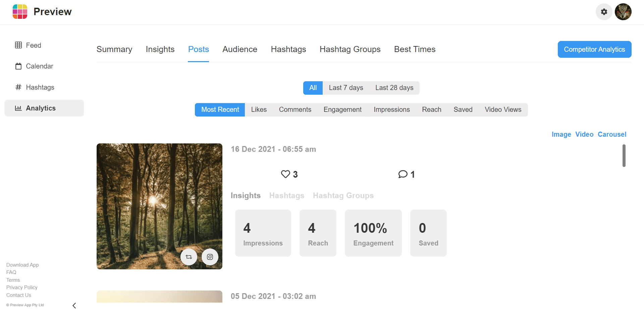644x314 pixels.
Task: Sort posts by Engagement
Action: point(342,110)
